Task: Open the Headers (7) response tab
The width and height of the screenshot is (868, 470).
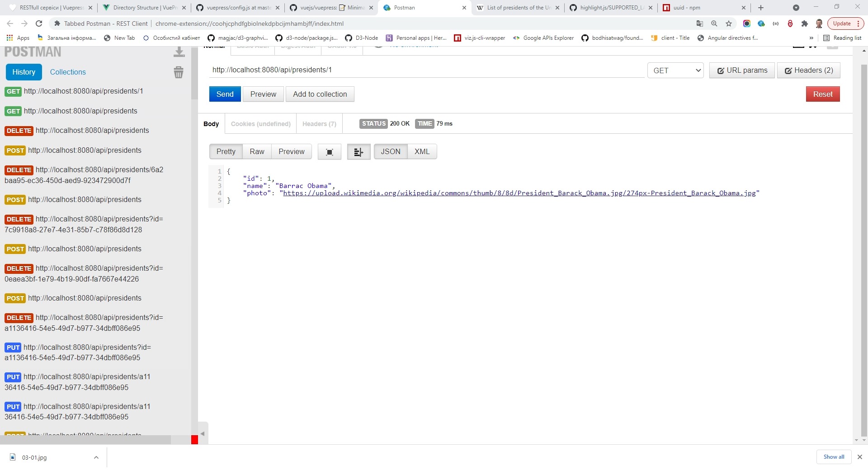Action: (x=319, y=124)
